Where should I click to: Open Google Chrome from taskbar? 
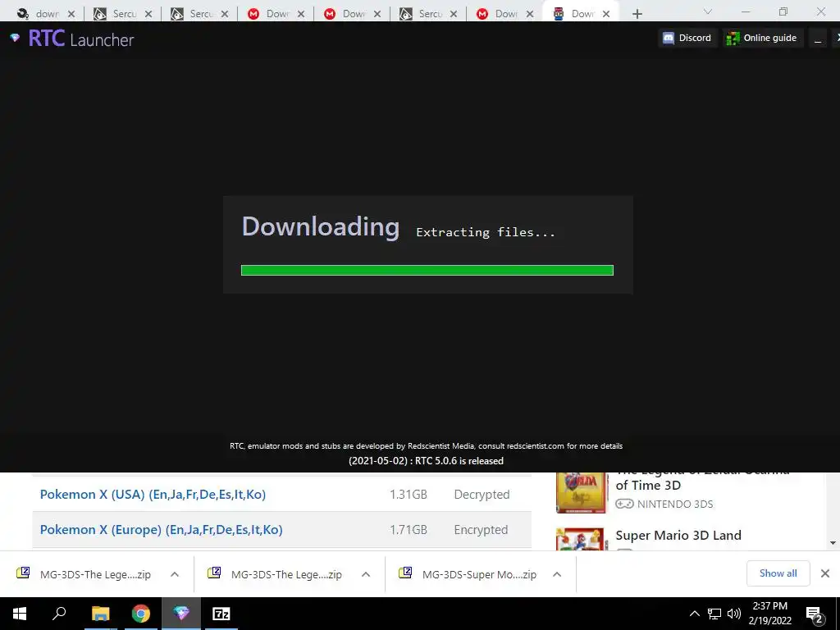[141, 614]
